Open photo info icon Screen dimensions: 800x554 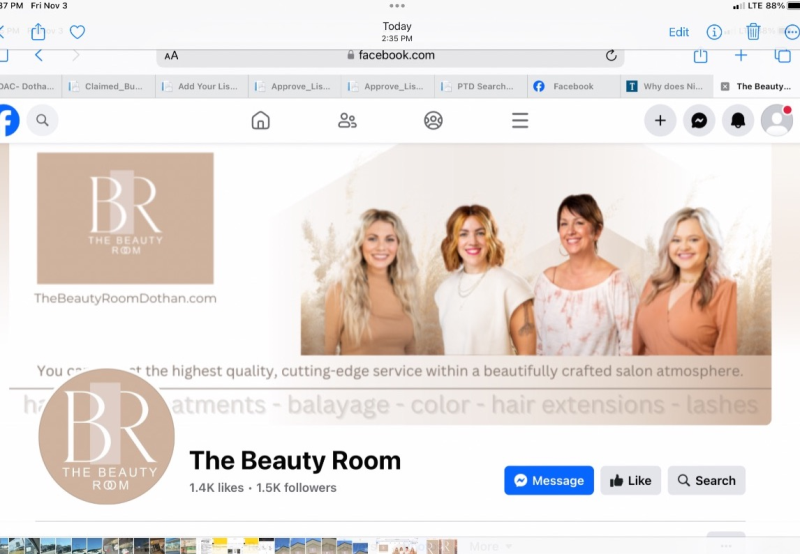(x=714, y=32)
